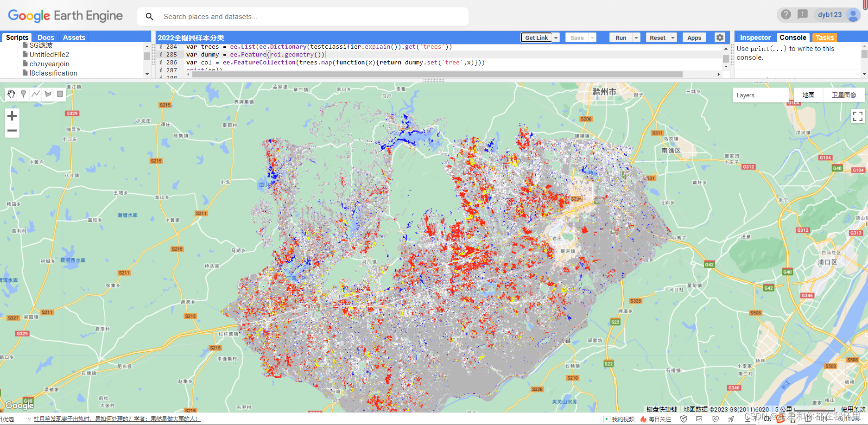Click the console panel vertical scrollbar thumb
The image size is (868, 425).
864,54
